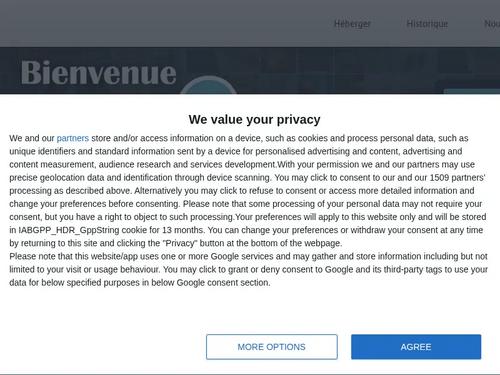Follow the blue partners link
This screenshot has width=500, height=375.
73,138
